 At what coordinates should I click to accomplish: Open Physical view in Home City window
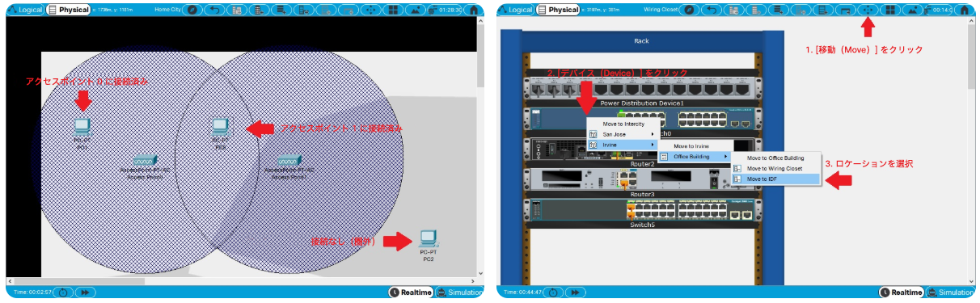(x=68, y=10)
